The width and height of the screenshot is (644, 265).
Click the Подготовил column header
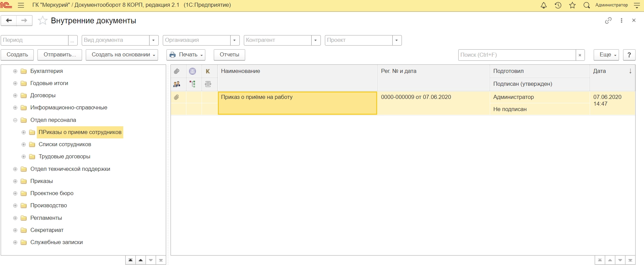539,71
